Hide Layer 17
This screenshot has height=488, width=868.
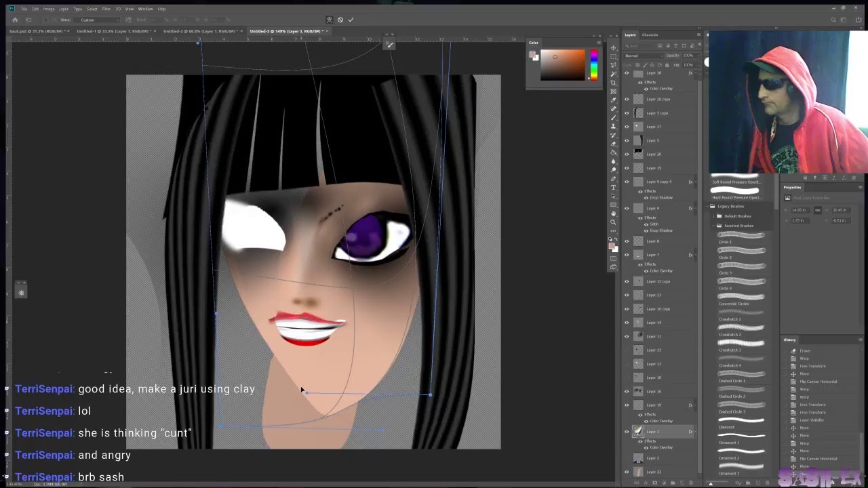tap(627, 126)
